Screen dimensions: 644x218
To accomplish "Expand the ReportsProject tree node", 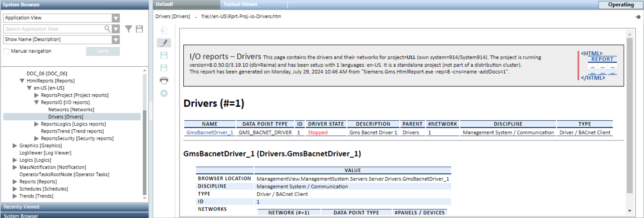I will coord(36,95).
